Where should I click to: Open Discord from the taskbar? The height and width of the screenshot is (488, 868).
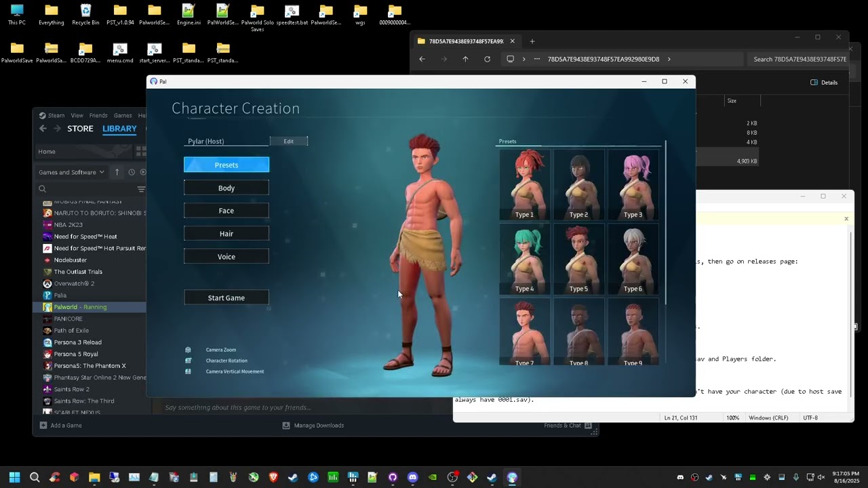click(x=412, y=477)
